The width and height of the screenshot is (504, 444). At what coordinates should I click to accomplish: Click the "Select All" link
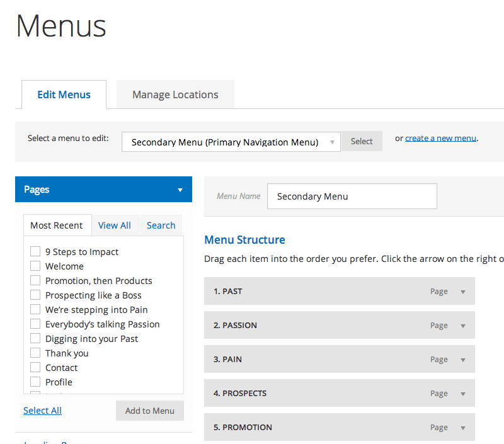[x=42, y=410]
